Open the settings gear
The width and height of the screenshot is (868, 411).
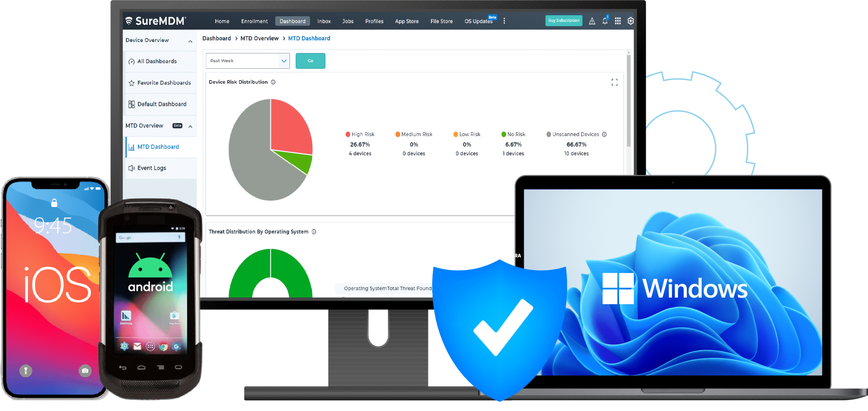[630, 21]
